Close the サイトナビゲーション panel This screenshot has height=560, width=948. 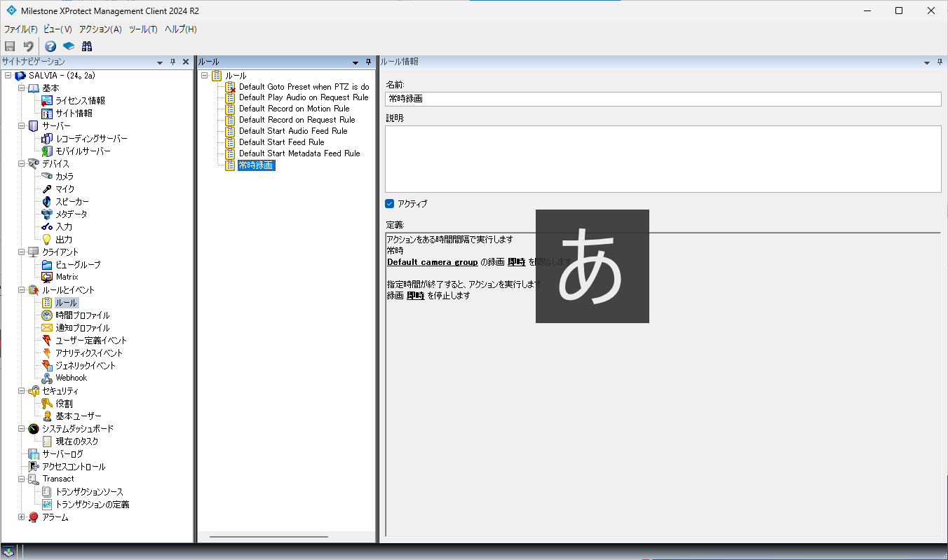point(186,62)
